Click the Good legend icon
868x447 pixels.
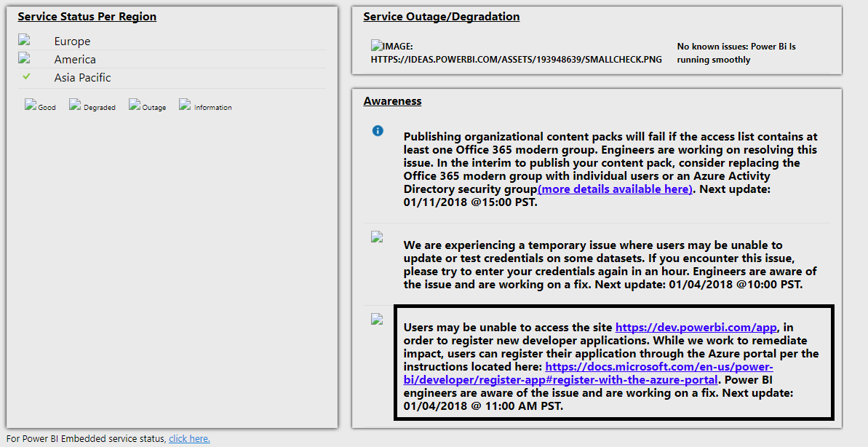tap(31, 104)
